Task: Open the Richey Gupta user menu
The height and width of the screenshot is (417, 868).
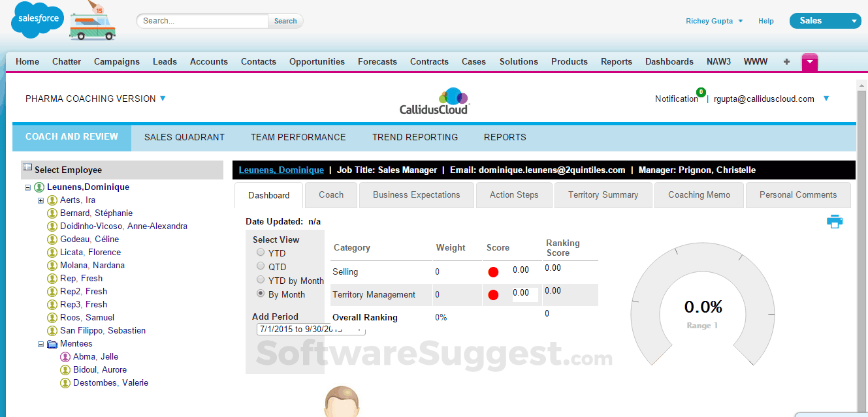Action: (x=715, y=21)
